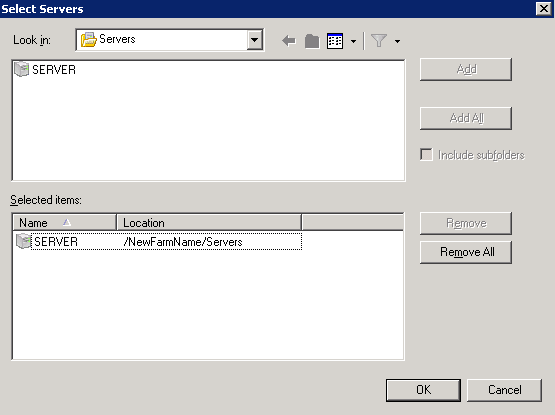Expand the view mode dropdown arrow

click(x=353, y=41)
